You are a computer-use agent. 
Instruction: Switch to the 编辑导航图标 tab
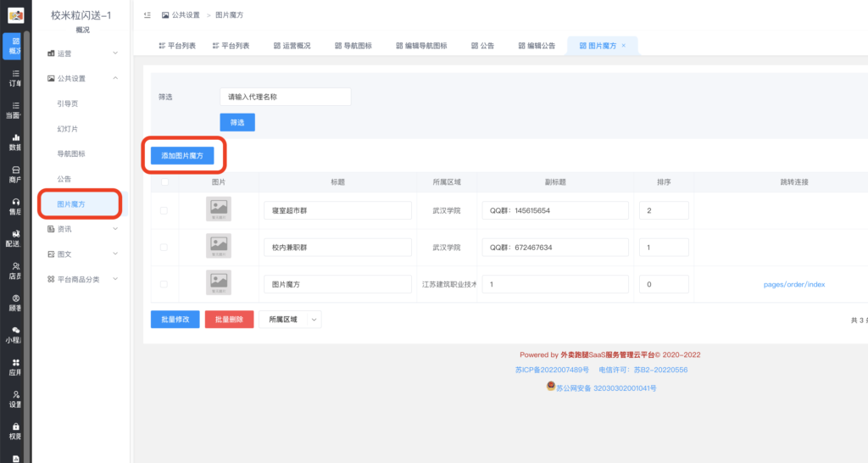(421, 46)
